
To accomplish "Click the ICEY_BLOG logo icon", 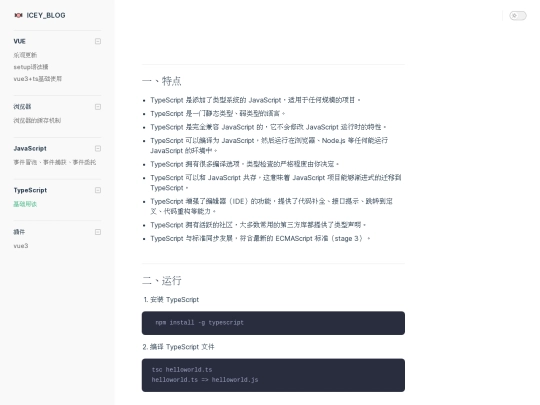I will (x=18, y=15).
